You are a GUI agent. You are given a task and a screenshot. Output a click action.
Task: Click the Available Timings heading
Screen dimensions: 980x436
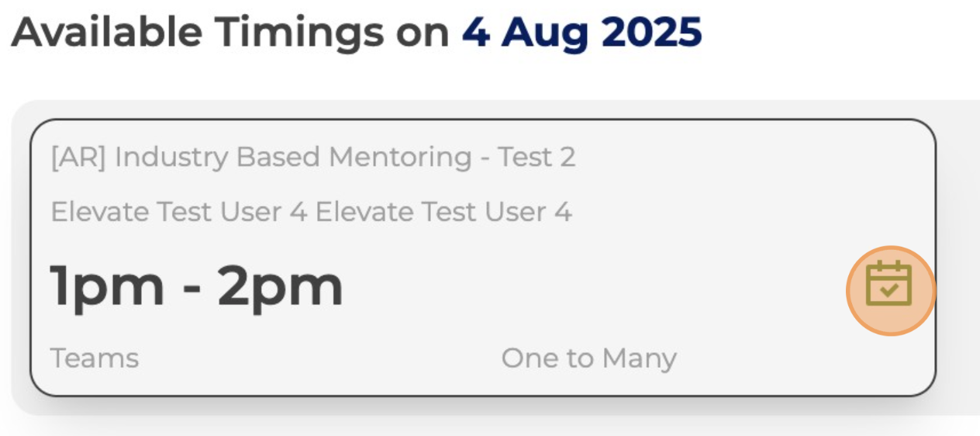coord(231,32)
